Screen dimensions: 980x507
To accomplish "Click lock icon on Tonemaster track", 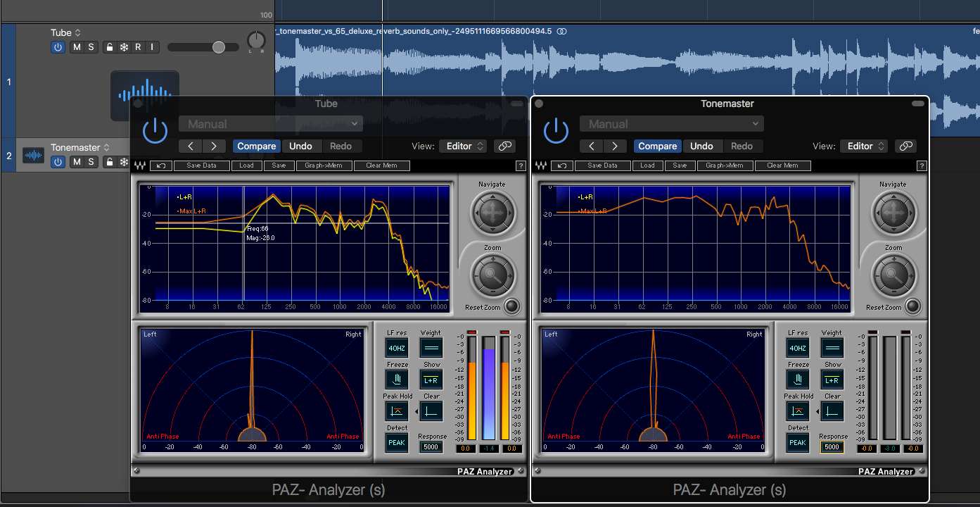I will point(109,162).
